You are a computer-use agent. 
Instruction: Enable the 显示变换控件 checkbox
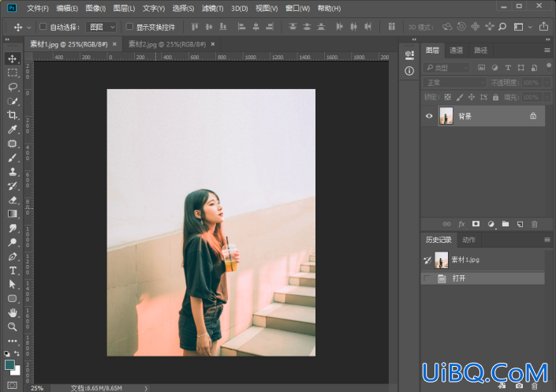point(129,27)
